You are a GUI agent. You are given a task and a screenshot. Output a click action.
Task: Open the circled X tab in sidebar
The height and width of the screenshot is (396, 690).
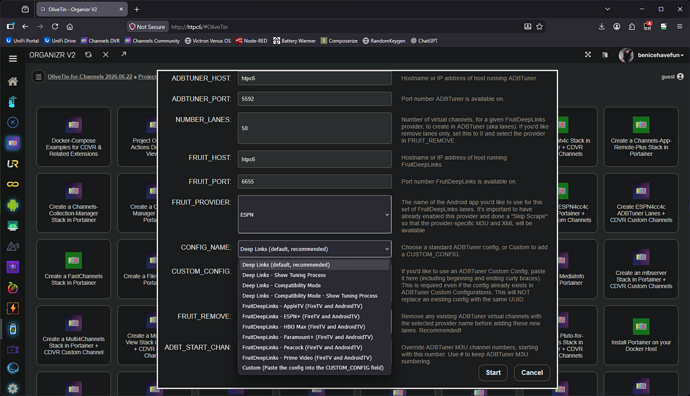point(13,122)
